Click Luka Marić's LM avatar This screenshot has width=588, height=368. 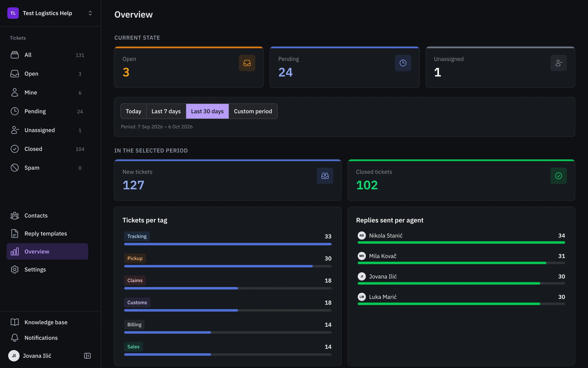click(x=362, y=297)
